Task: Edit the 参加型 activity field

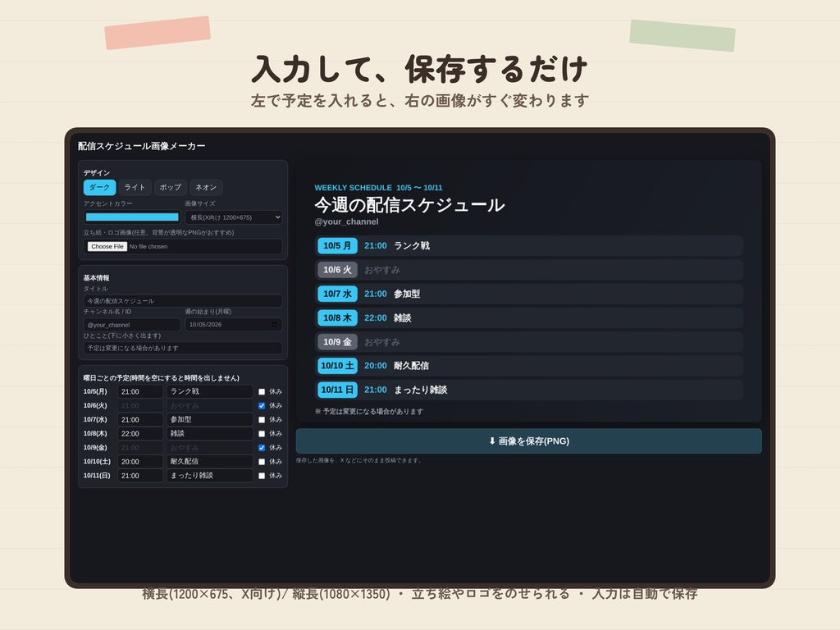Action: (x=209, y=419)
